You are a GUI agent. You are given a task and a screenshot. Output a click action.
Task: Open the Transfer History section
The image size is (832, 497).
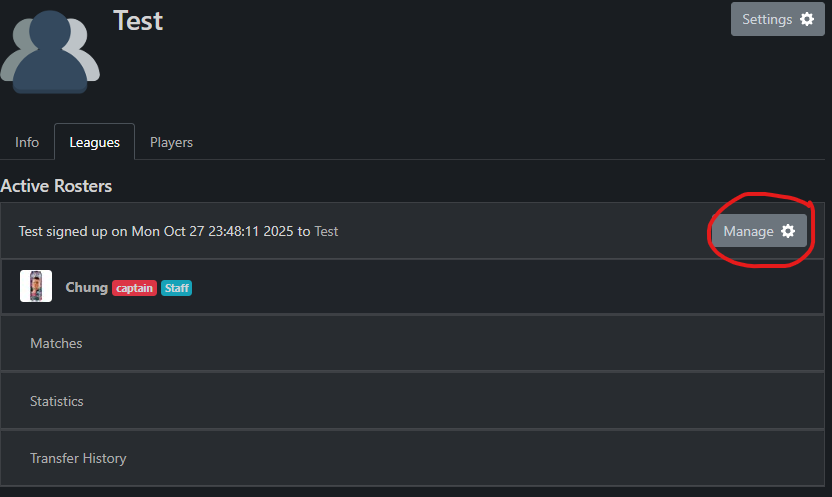[78, 458]
